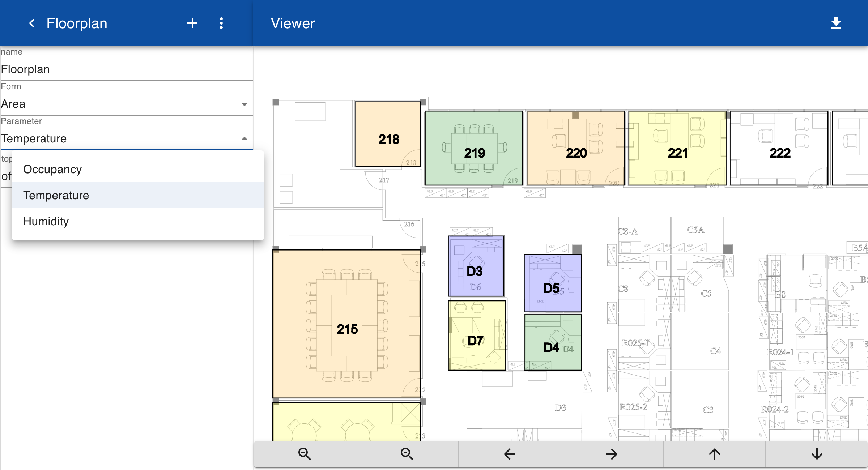Pan the floorplan left with arrow
The image size is (868, 470).
coord(509,454)
